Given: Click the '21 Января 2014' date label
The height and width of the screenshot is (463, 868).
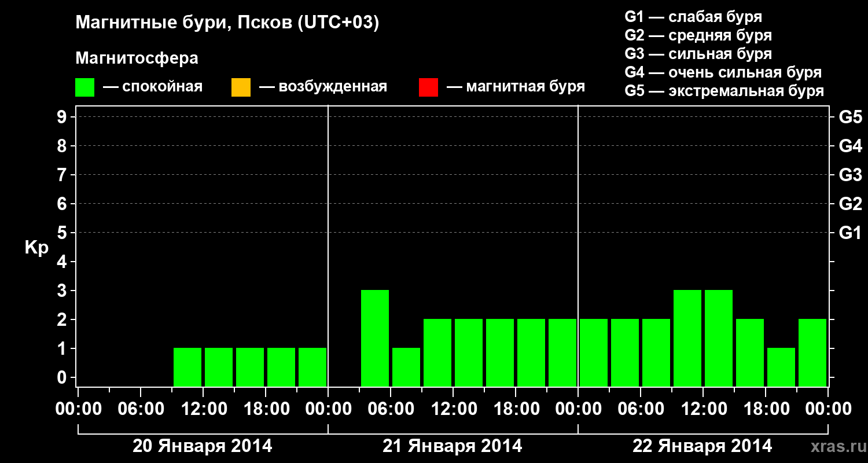Looking at the screenshot, I should click(453, 446).
